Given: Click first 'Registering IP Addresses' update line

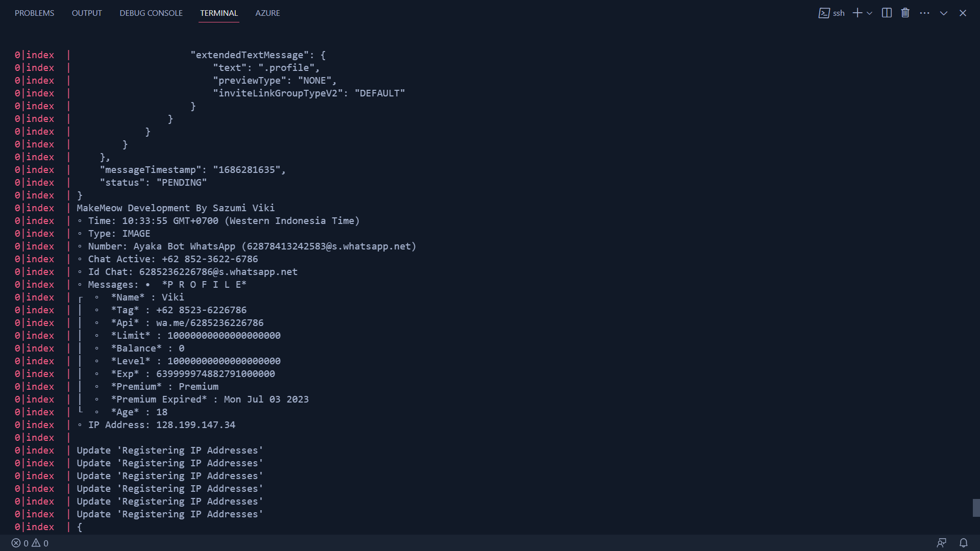Looking at the screenshot, I should pos(170,450).
